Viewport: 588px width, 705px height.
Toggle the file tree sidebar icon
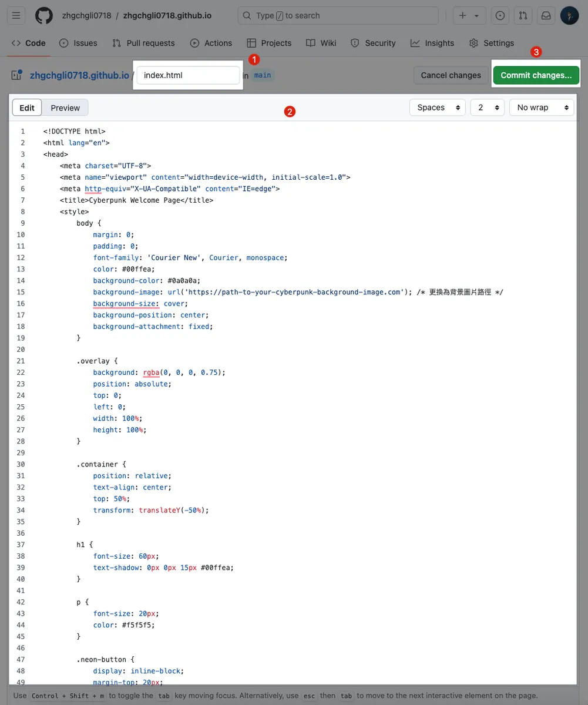tap(16, 75)
